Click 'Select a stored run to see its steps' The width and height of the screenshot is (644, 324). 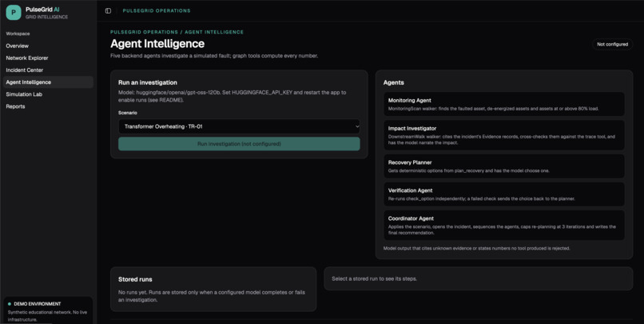(374, 278)
